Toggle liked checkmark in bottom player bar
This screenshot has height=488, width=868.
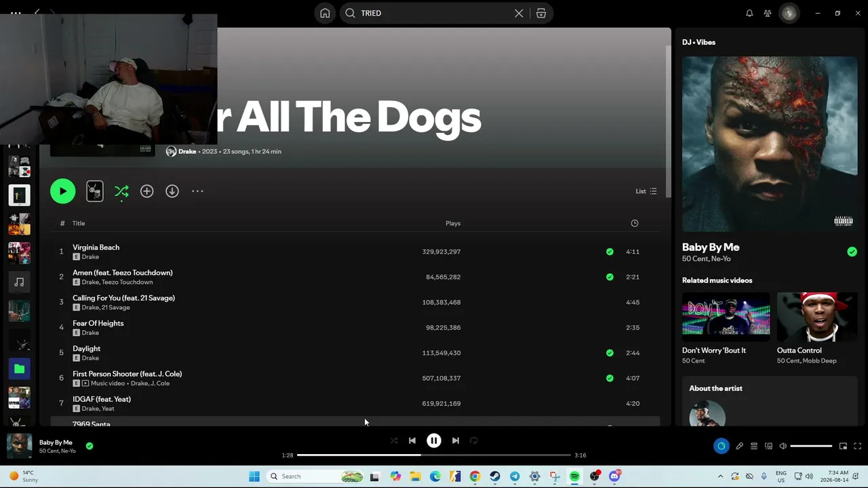pos(90,446)
